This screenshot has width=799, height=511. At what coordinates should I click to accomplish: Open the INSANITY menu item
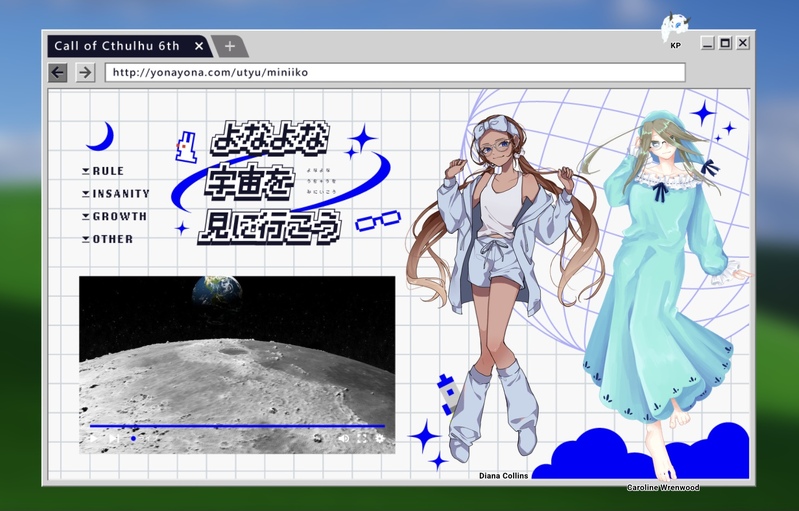coord(121,194)
